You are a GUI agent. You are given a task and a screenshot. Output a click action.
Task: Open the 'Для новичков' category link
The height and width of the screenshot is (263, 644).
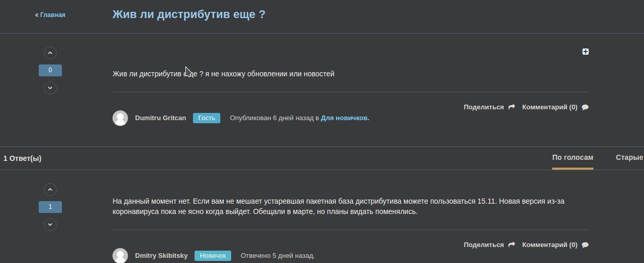tap(344, 118)
